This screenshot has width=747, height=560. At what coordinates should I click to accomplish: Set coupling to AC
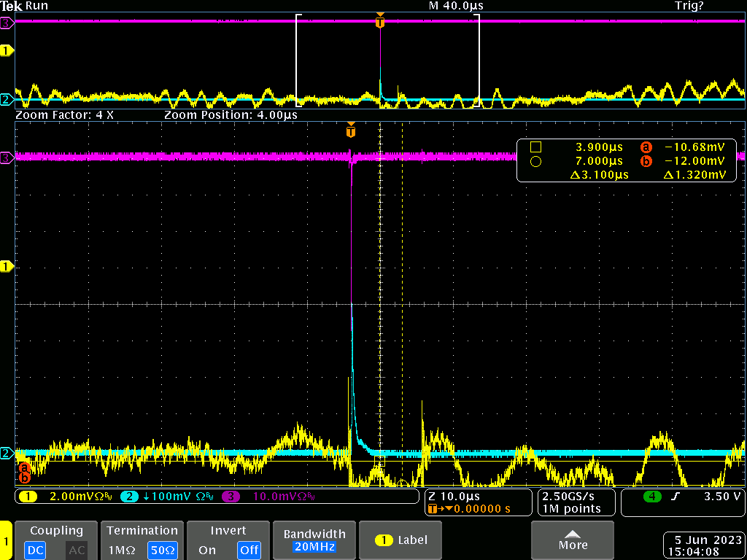[x=77, y=550]
